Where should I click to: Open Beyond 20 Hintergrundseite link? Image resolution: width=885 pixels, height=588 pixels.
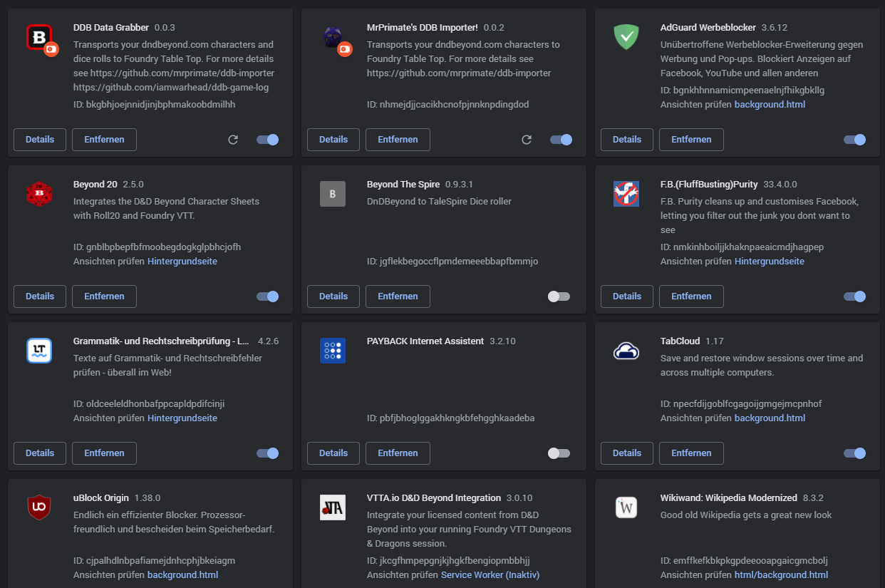coord(182,262)
